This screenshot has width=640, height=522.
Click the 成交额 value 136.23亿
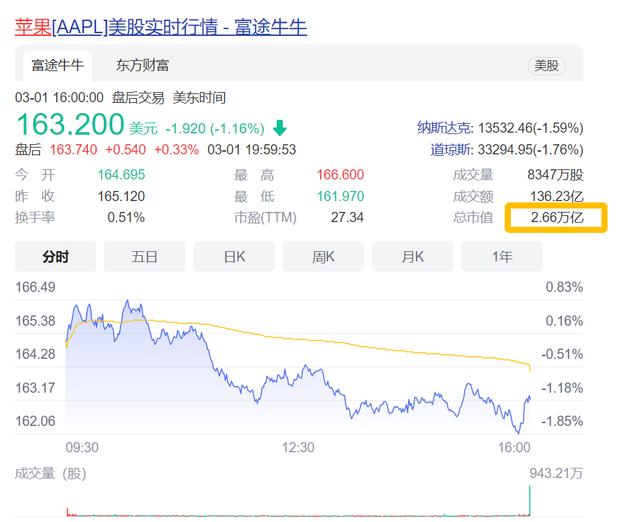tap(557, 196)
